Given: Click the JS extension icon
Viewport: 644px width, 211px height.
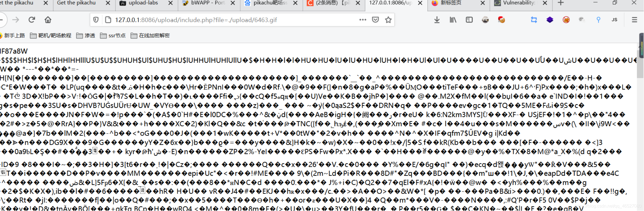Looking at the screenshot, I should click(614, 20).
